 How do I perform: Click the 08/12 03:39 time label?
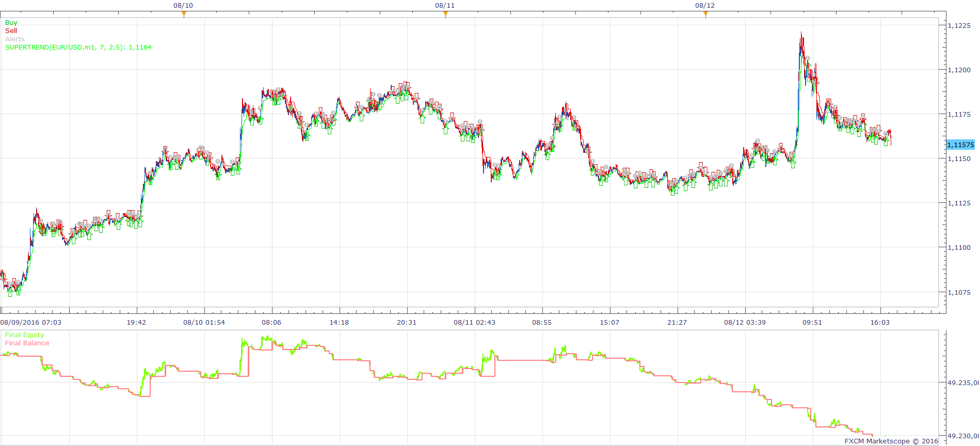pos(745,322)
